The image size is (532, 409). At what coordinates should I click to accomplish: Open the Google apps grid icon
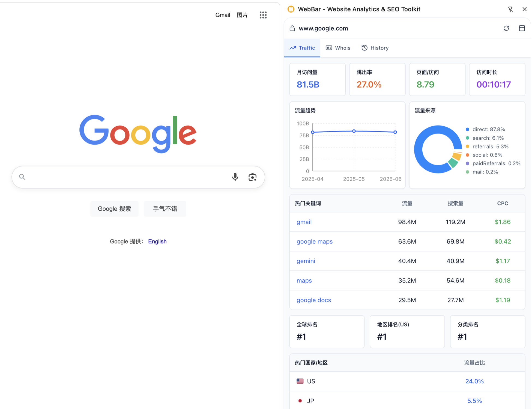(x=263, y=15)
